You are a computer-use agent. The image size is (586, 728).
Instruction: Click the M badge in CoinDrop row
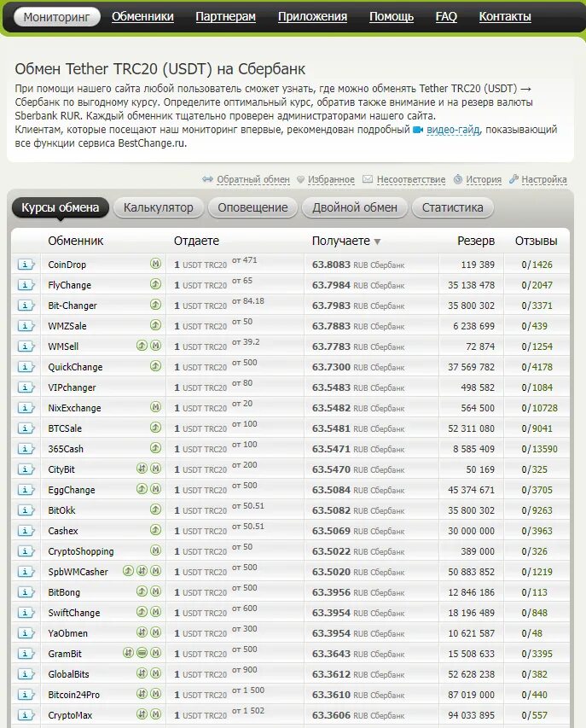coord(156,264)
